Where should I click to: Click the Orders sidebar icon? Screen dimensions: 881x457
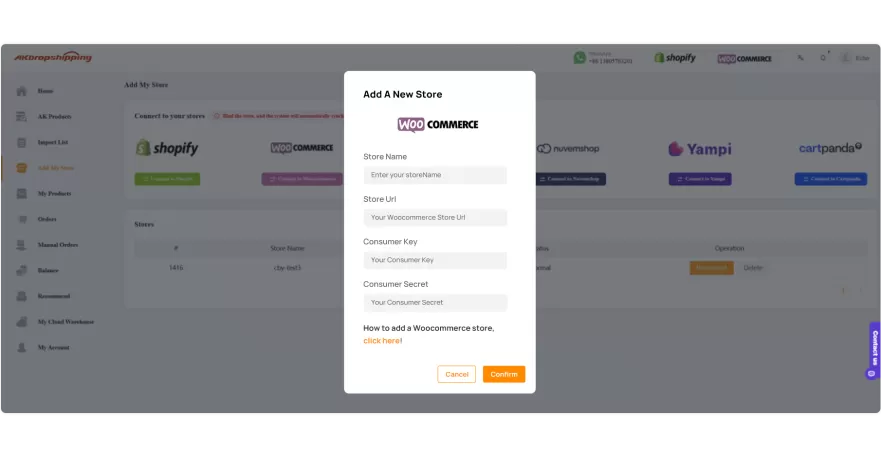coord(21,219)
